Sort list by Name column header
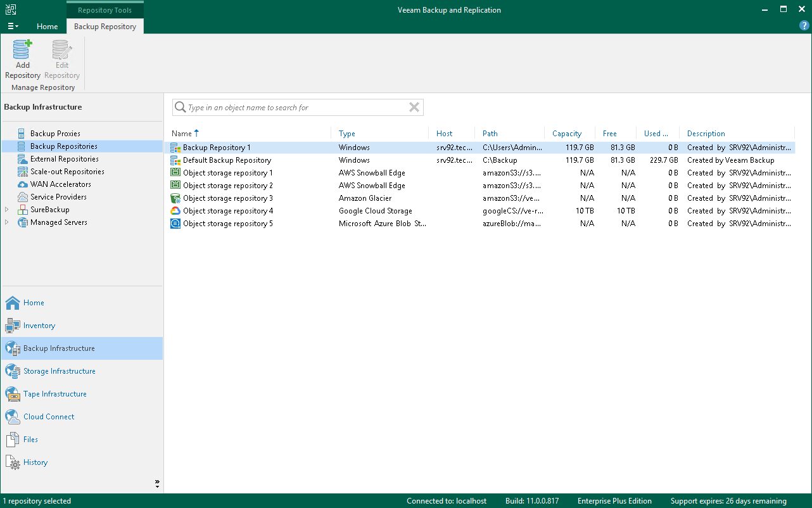 click(x=182, y=134)
